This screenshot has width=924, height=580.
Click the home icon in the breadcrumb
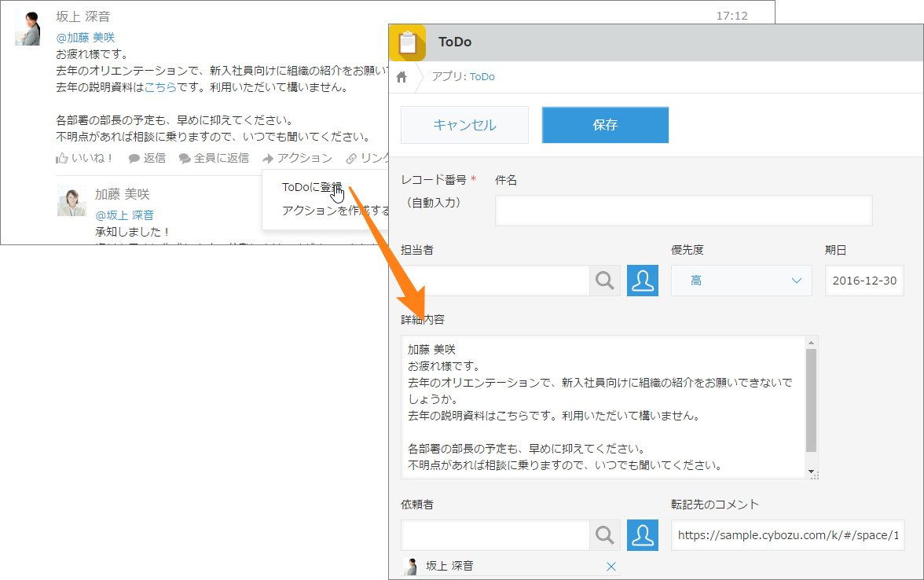(401, 77)
